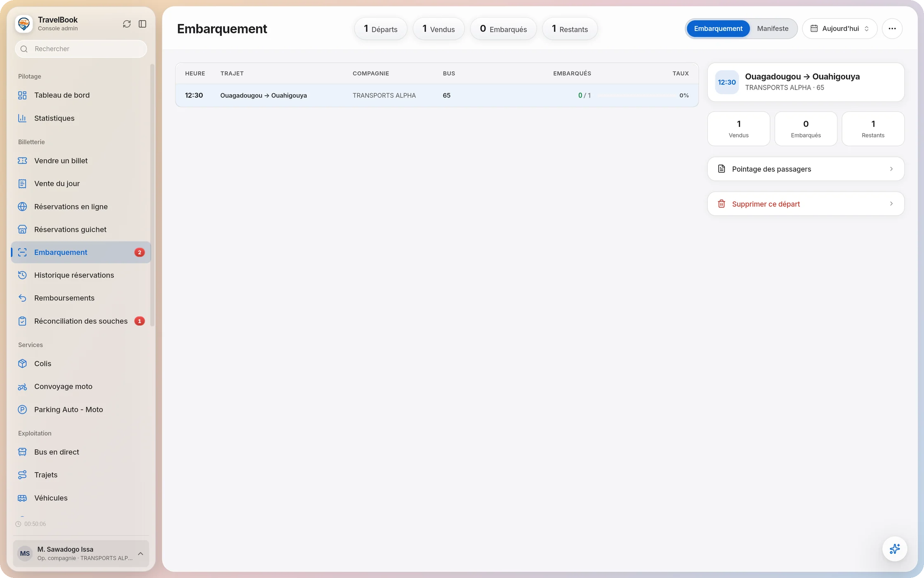Open Parking Auto - Moto
The image size is (924, 578).
(x=81, y=410)
